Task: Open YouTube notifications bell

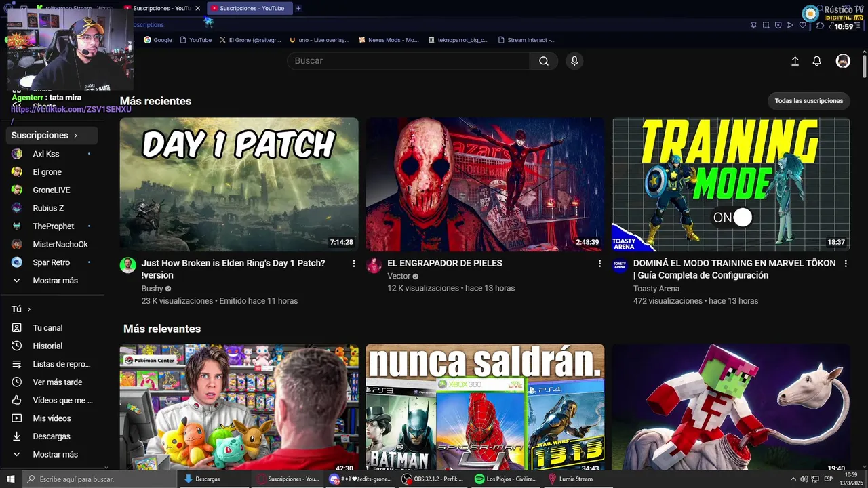Action: (817, 61)
